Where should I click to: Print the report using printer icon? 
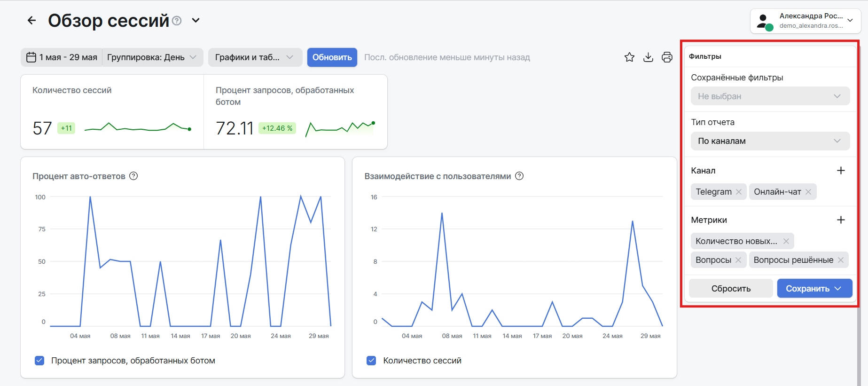coord(667,57)
